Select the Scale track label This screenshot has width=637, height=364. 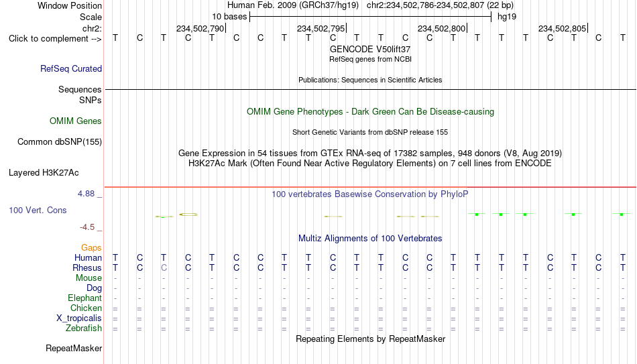91,17
